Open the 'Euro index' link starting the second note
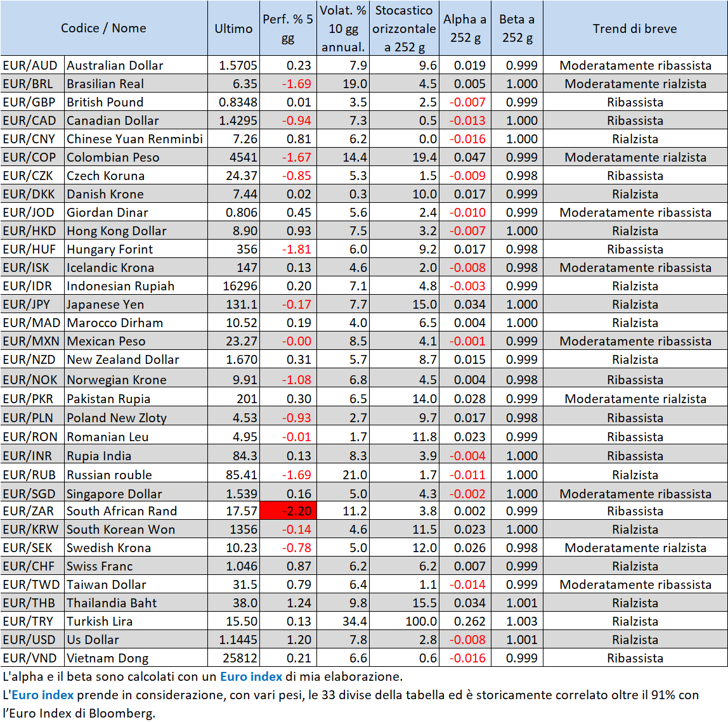Screen dimensions: 728x722 coord(42,695)
